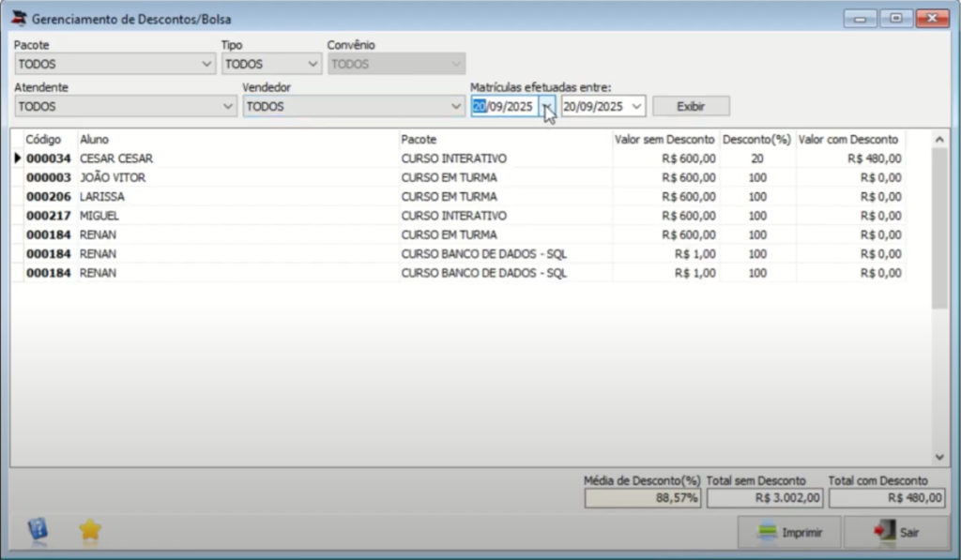961x560 pixels.
Task: Close the Gerenciamento de Descontos/Bolsa window
Action: click(x=932, y=19)
